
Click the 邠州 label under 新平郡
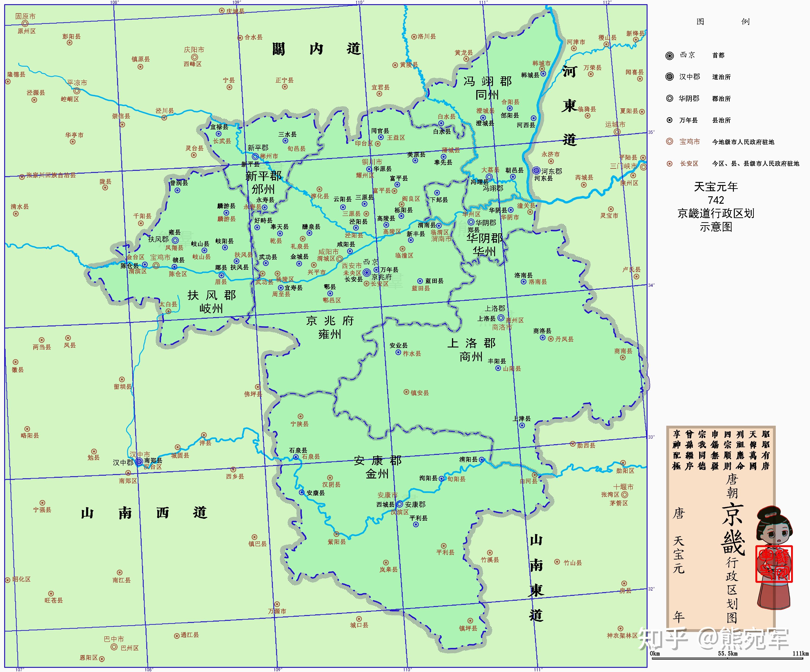(263, 189)
